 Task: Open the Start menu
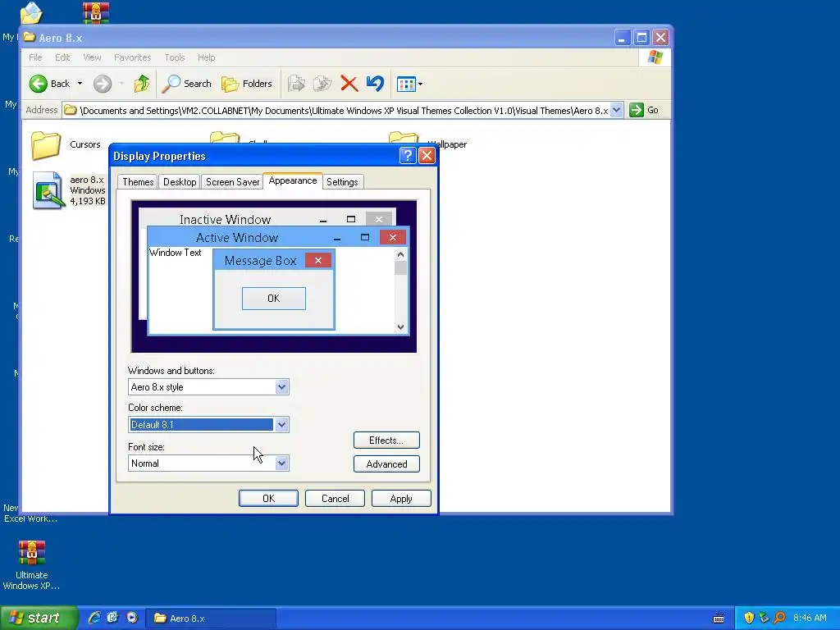click(38, 618)
